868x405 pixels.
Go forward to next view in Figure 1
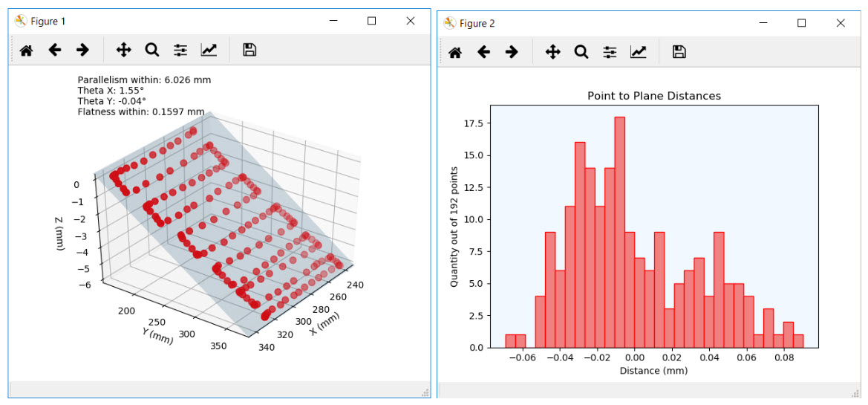pyautogui.click(x=82, y=51)
